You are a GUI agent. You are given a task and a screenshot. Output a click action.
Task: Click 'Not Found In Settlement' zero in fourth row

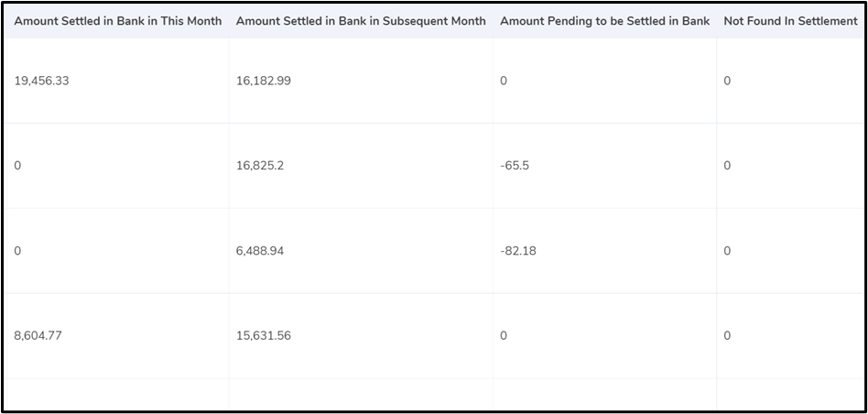727,335
